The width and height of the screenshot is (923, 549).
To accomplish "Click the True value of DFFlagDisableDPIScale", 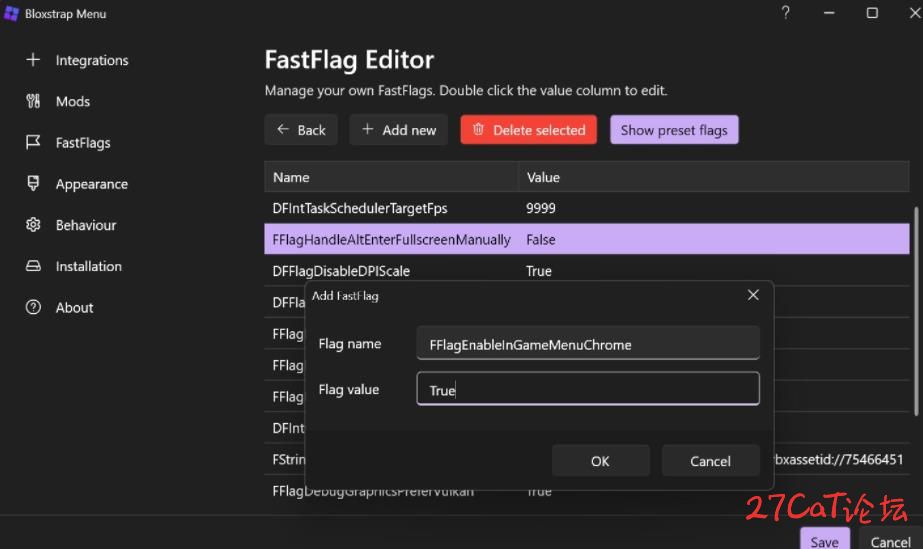I will [x=539, y=271].
